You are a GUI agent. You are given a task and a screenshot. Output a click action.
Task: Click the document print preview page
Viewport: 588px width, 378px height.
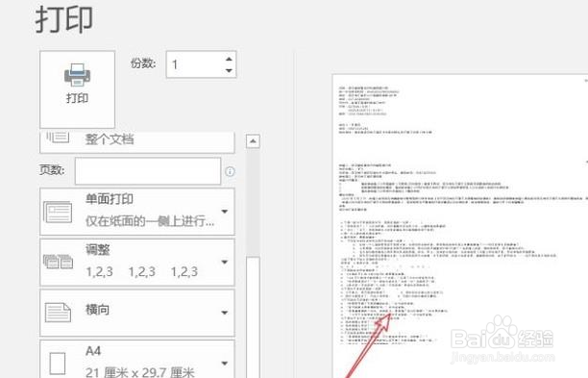pyautogui.click(x=460, y=226)
